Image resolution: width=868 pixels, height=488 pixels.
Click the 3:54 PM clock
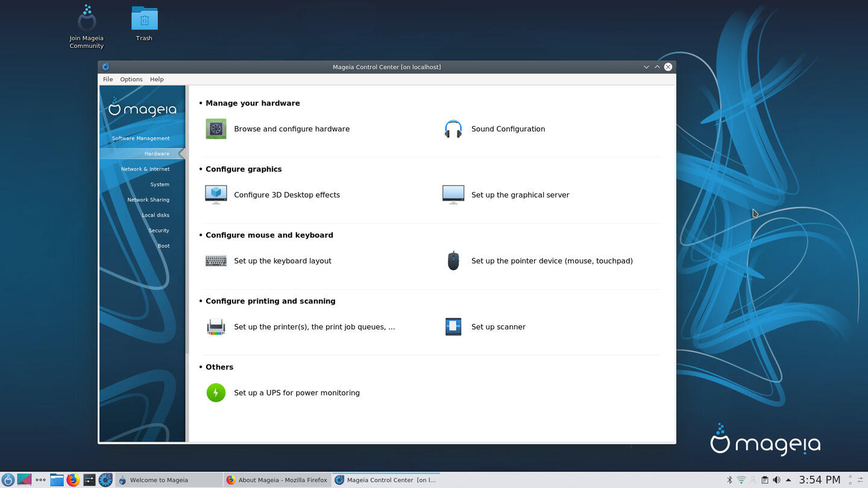pyautogui.click(x=820, y=480)
